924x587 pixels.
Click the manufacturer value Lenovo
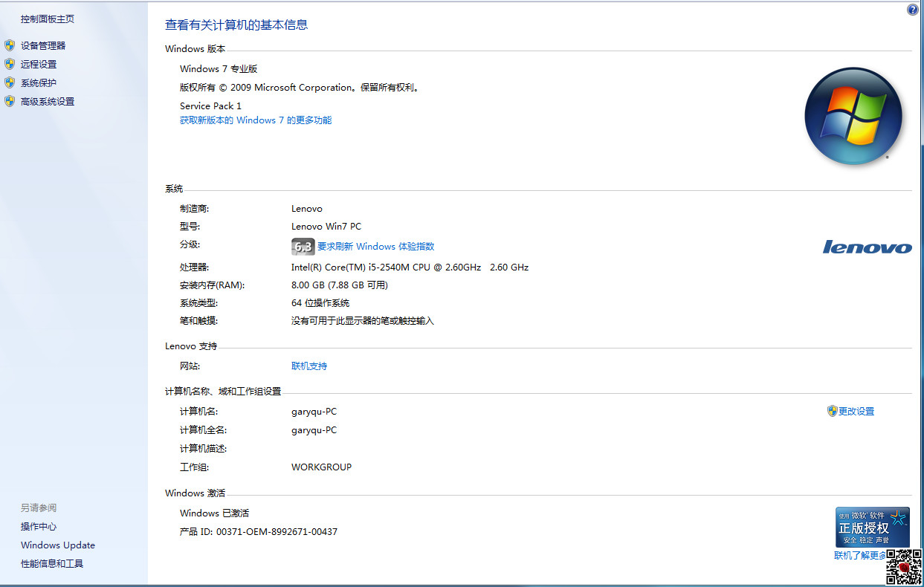point(307,209)
